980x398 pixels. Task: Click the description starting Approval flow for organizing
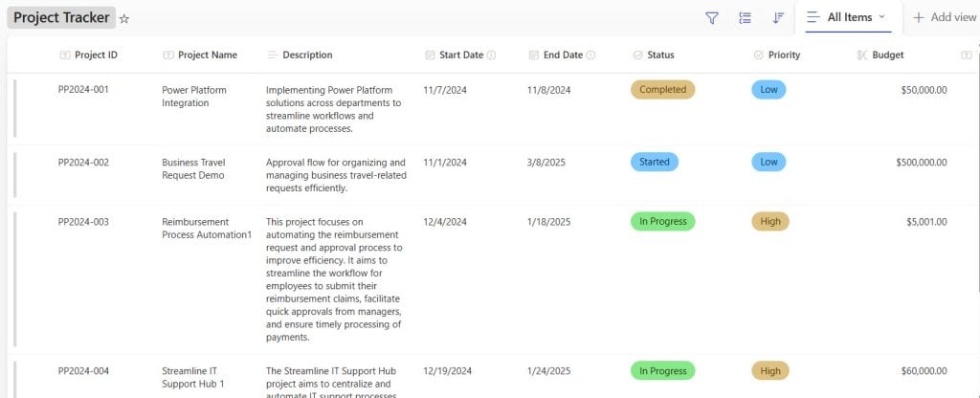point(336,175)
